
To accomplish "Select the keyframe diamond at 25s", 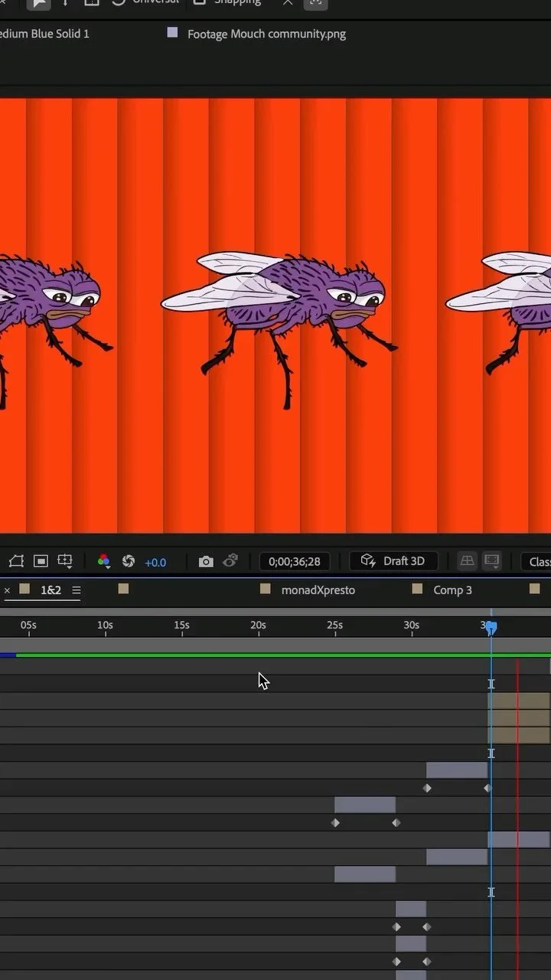I will [335, 823].
